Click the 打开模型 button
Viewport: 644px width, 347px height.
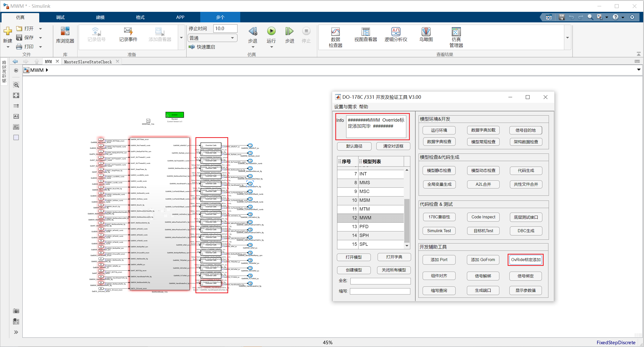pyautogui.click(x=353, y=257)
